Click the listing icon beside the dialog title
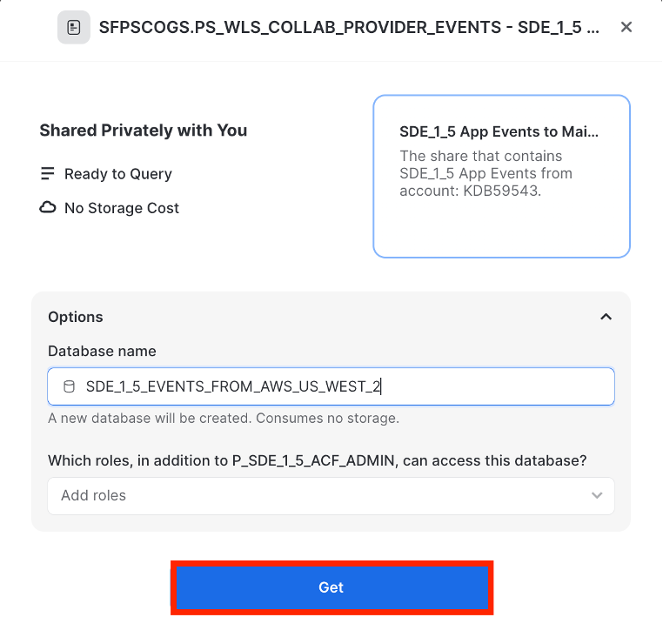 click(x=74, y=28)
